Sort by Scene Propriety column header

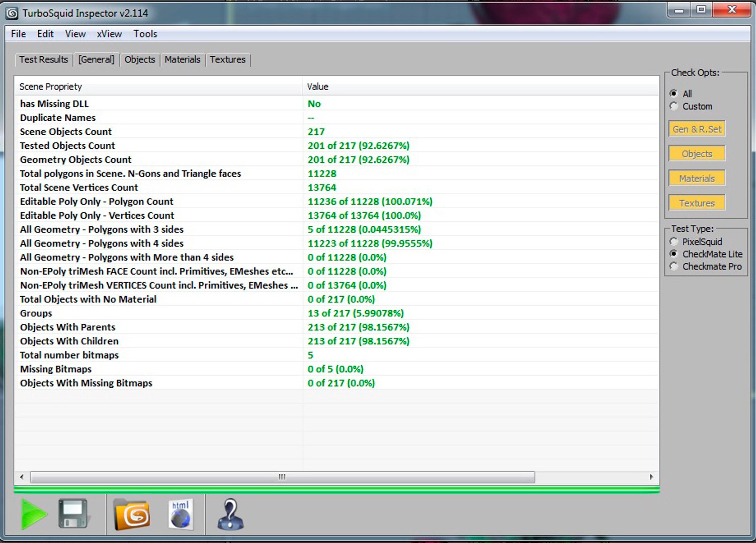point(158,86)
